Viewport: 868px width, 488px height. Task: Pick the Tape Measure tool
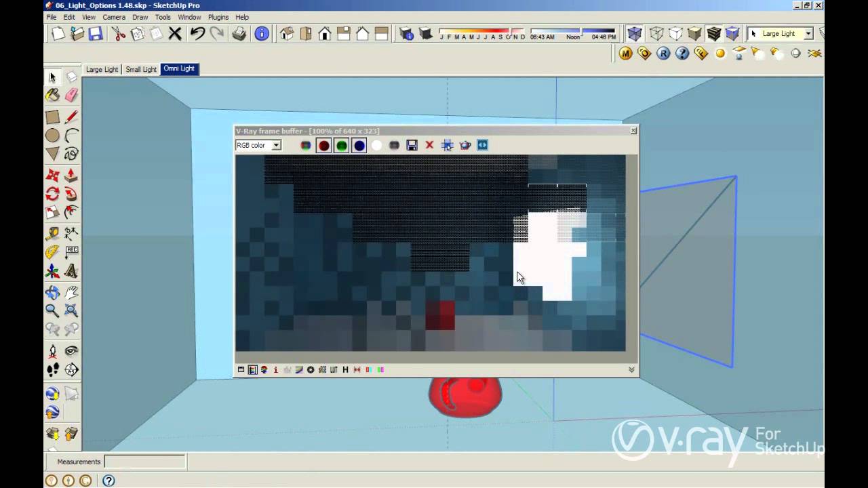pos(52,234)
